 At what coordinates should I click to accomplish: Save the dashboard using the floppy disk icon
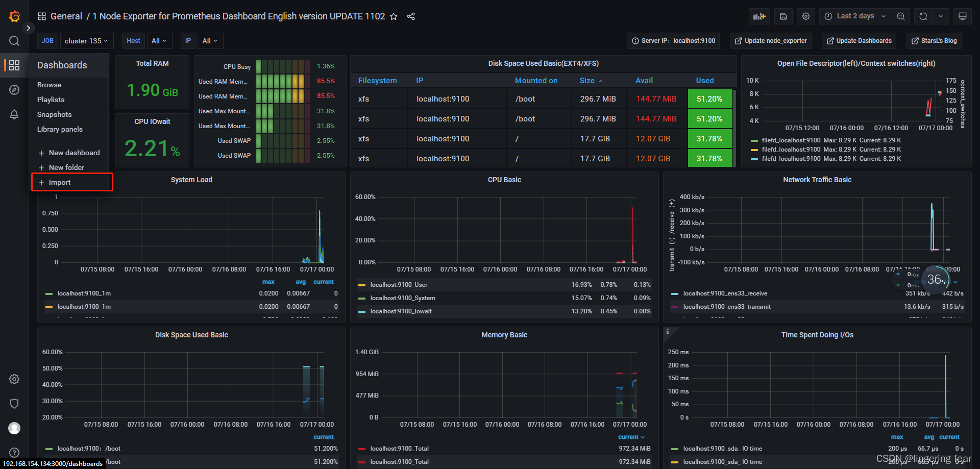pos(783,16)
